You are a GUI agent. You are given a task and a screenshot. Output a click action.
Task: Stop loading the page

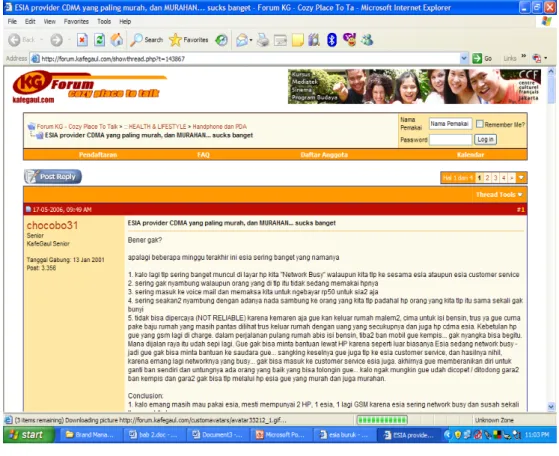pyautogui.click(x=82, y=40)
